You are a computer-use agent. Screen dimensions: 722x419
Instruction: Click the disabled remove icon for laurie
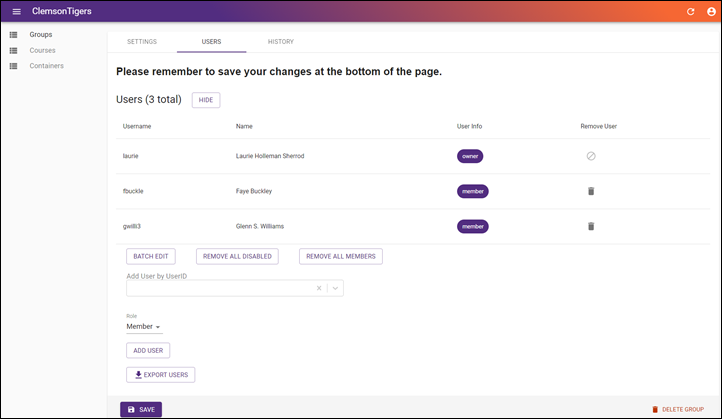(x=591, y=156)
